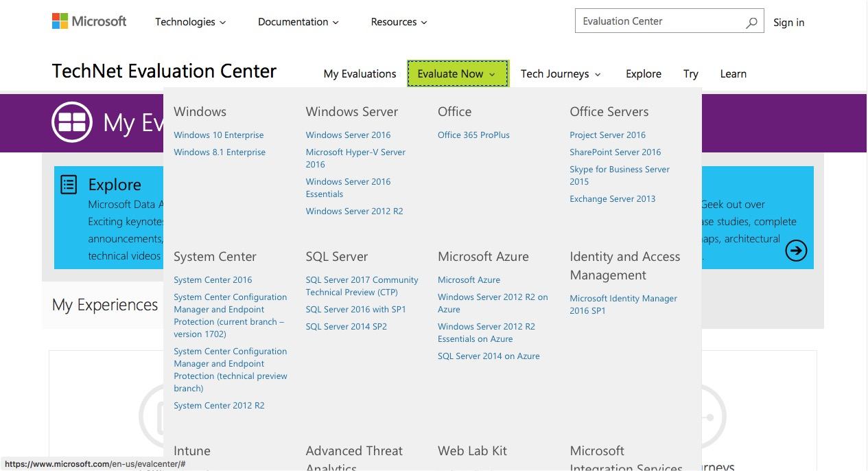Expand the Documentation dropdown
868x471 pixels.
(x=298, y=22)
